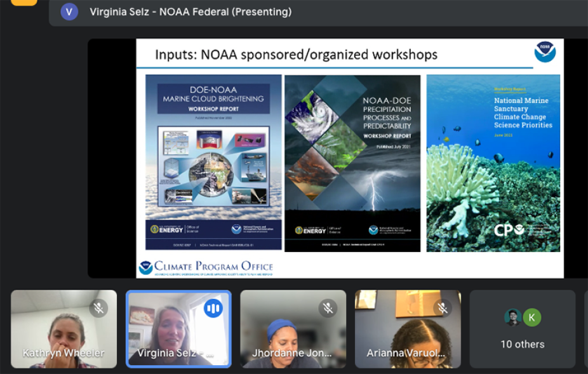Click the Marine Cloud Brightening report cover
The width and height of the screenshot is (588, 374).
point(213,162)
